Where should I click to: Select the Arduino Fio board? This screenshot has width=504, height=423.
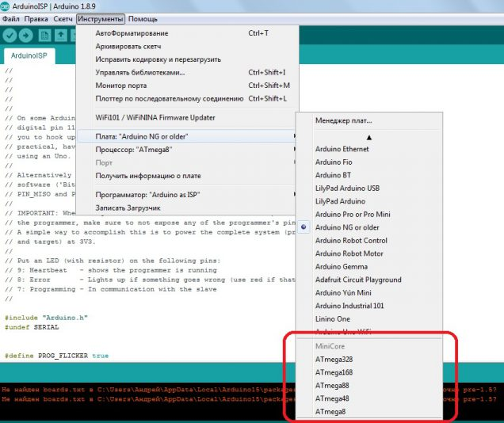pyautogui.click(x=369, y=162)
